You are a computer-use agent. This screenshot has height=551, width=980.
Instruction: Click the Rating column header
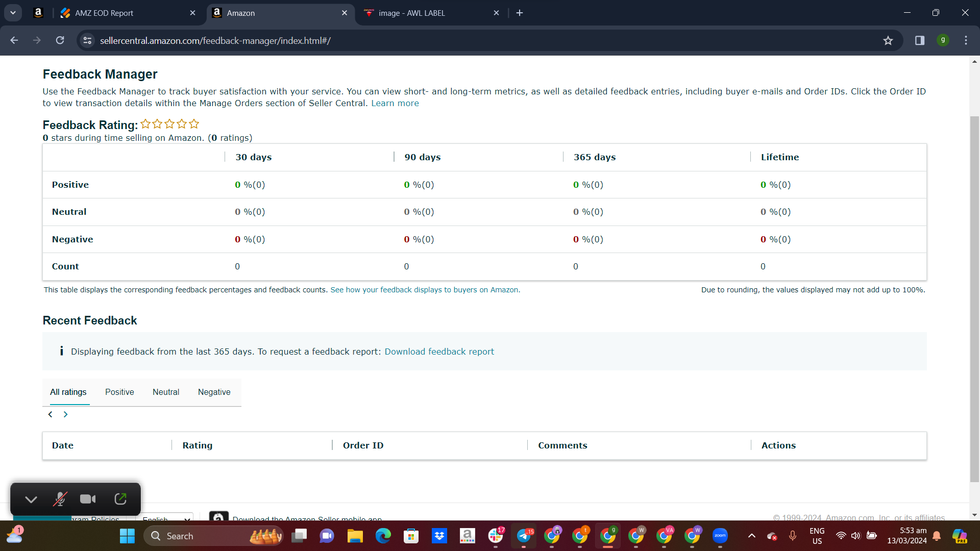click(x=198, y=445)
